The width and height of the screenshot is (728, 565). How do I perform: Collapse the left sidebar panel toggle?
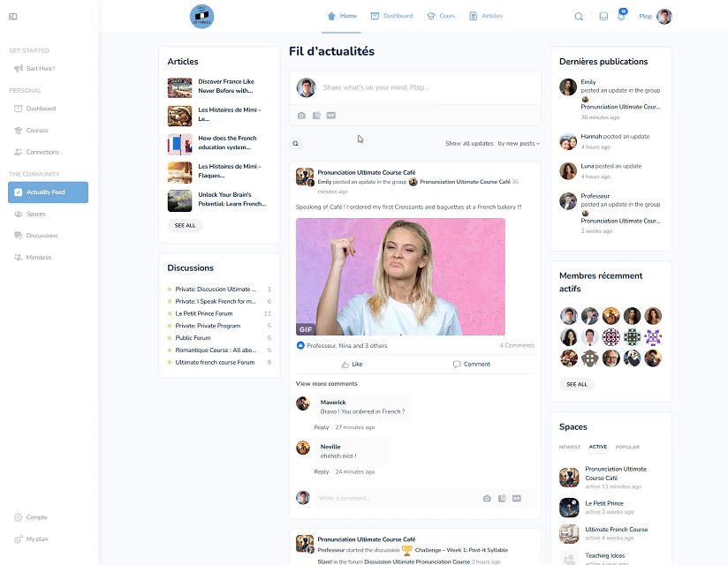click(13, 16)
